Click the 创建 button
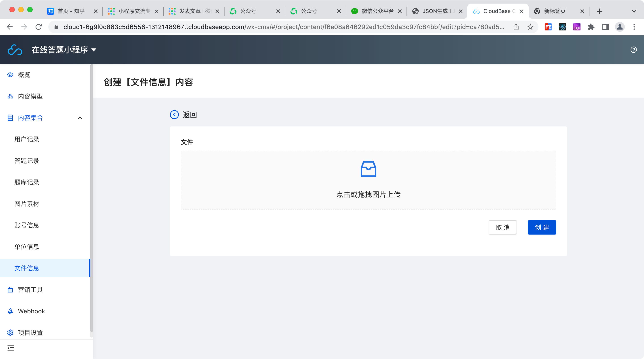The width and height of the screenshot is (644, 359). (542, 227)
